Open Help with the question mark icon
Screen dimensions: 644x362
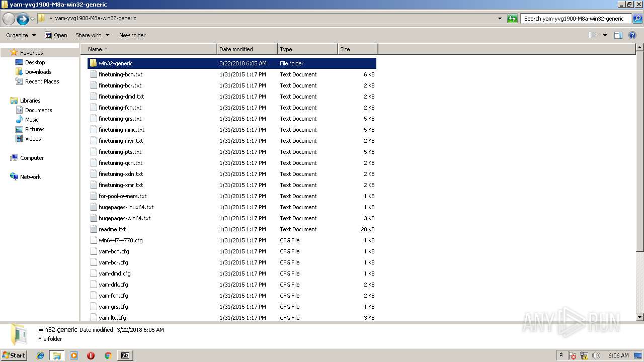[x=632, y=35]
